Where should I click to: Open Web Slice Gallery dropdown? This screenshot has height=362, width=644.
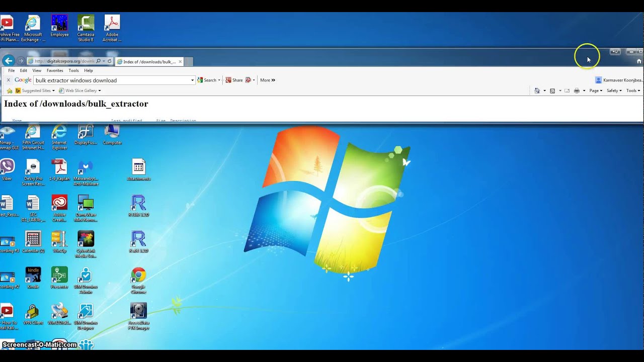coord(79,90)
